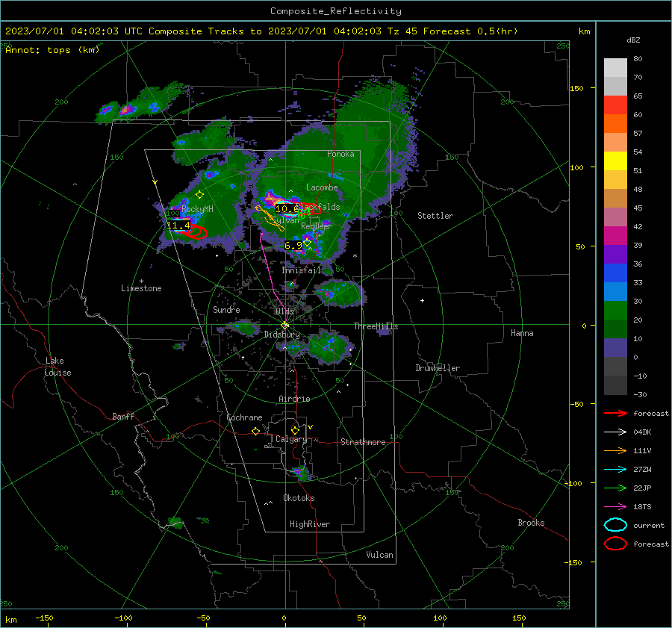Click the Innisfail city label

(x=302, y=270)
